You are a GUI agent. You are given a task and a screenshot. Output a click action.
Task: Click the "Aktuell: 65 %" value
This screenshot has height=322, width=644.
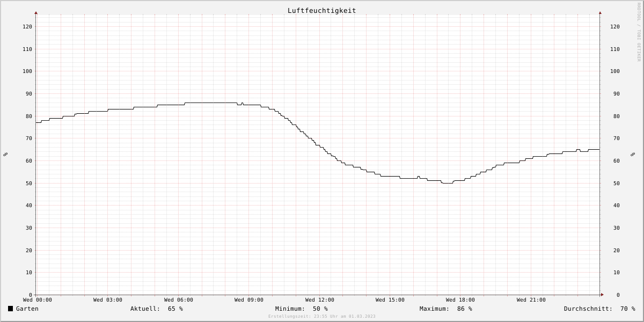(157, 309)
